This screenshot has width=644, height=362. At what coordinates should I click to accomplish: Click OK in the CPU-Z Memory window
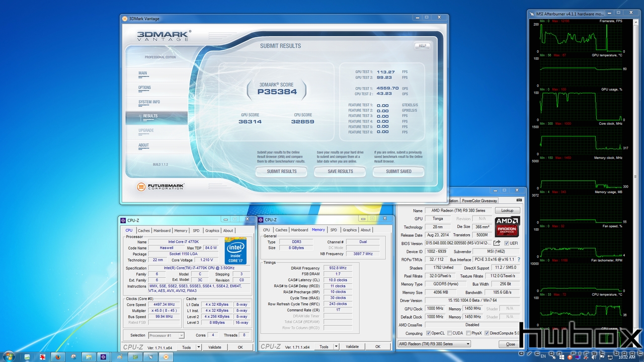[x=377, y=346]
